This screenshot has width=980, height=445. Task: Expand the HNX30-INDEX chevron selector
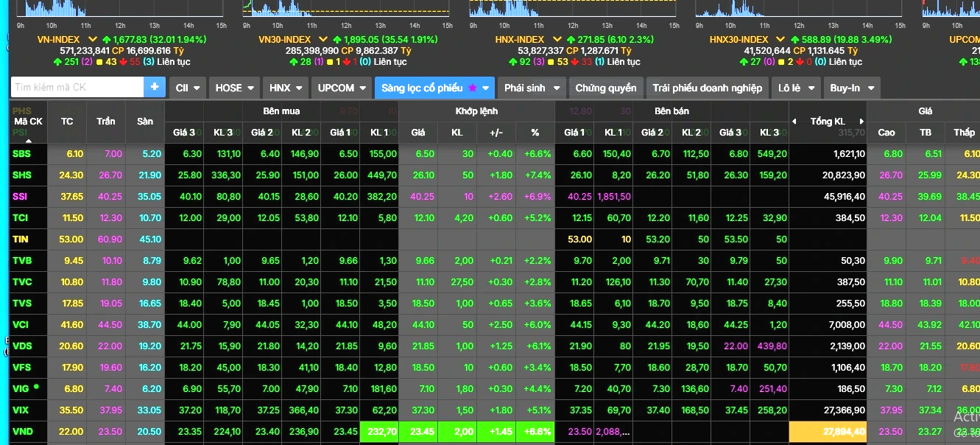(782, 39)
